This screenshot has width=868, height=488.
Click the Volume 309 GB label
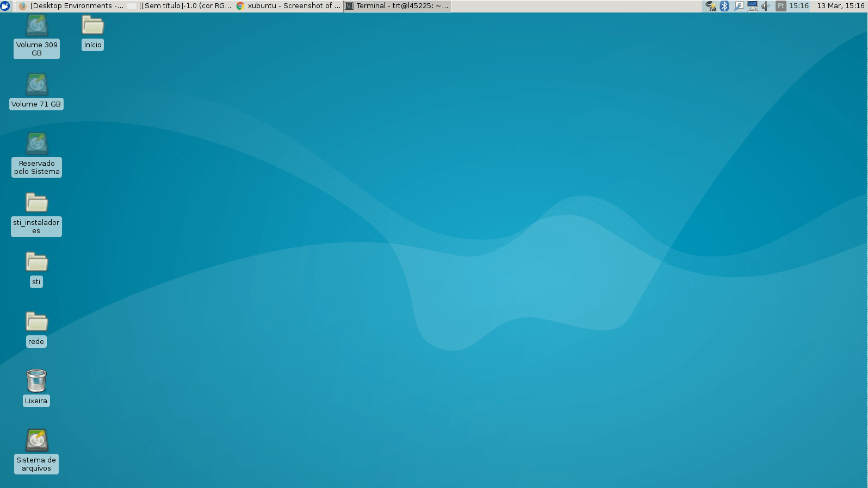coord(36,49)
